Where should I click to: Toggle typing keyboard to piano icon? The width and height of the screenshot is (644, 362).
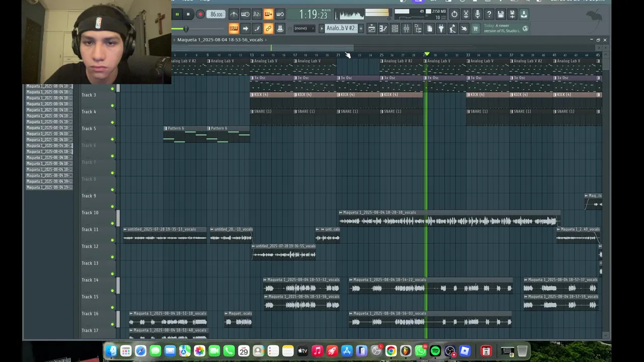pos(234,29)
